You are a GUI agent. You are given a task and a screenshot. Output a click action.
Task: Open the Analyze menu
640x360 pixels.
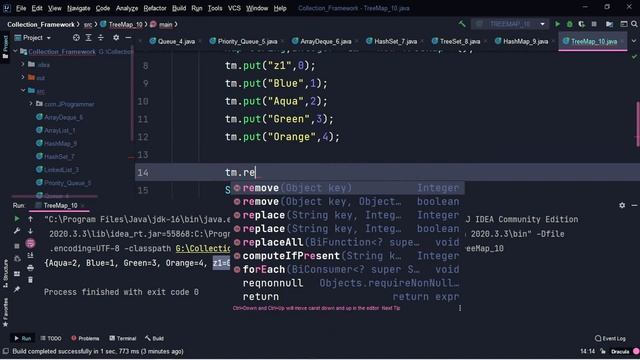(x=127, y=8)
